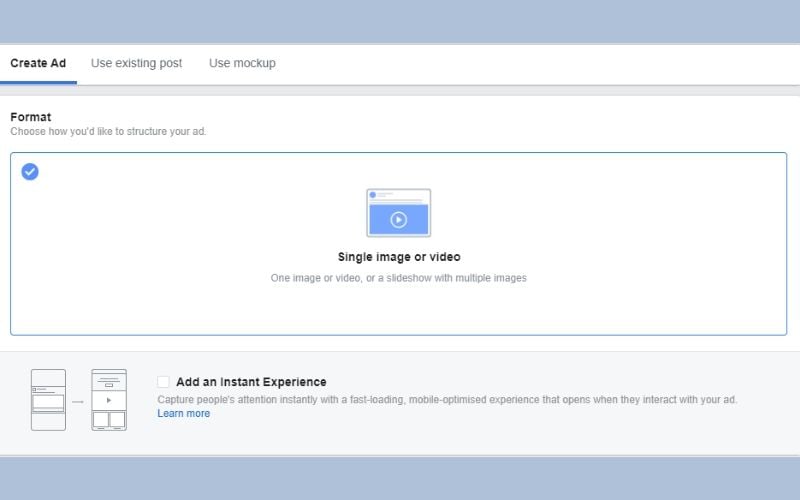The width and height of the screenshot is (800, 500).
Task: Open the Learn more link
Action: point(183,413)
